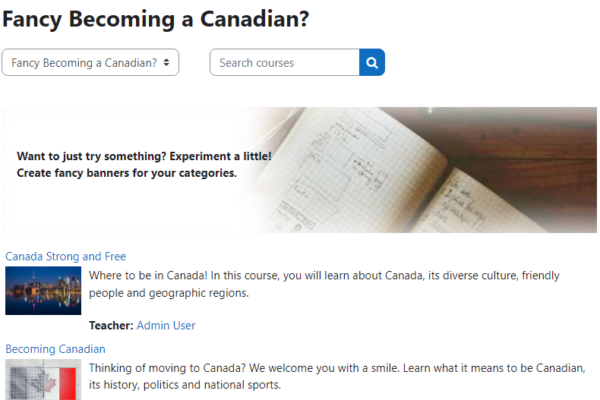Click the Fancy Becoming a Canadian heading
This screenshot has width=600, height=400.
[x=155, y=19]
